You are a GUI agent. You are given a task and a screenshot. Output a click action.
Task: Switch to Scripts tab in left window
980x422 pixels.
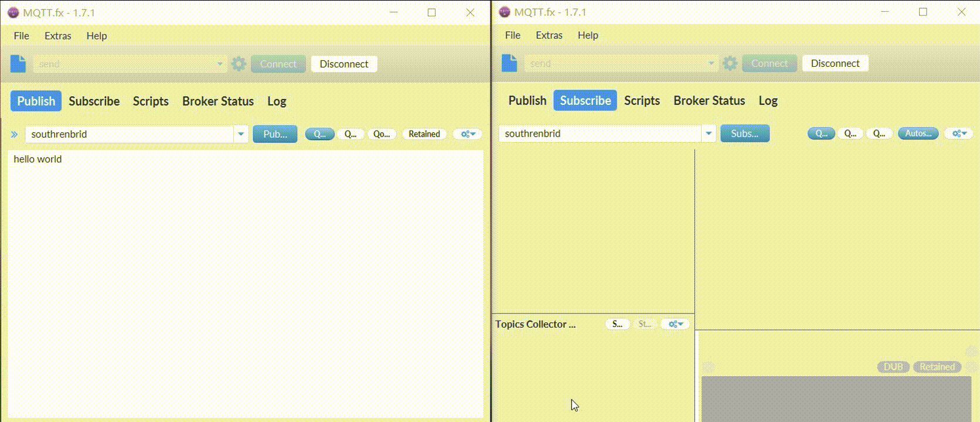(151, 101)
